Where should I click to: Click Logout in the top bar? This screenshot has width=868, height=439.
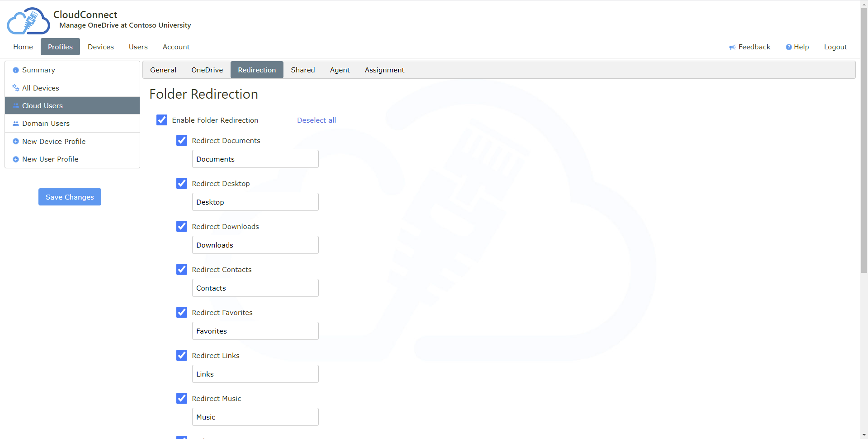(835, 47)
